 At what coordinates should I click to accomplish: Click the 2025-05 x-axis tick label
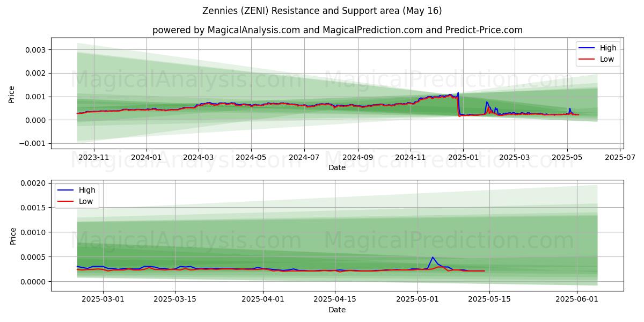click(567, 158)
